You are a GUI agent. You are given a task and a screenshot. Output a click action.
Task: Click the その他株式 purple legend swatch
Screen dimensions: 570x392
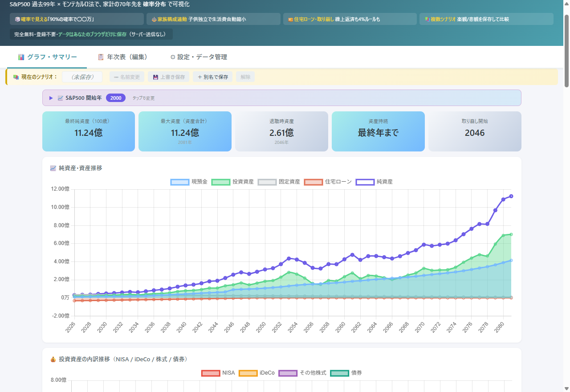click(288, 373)
